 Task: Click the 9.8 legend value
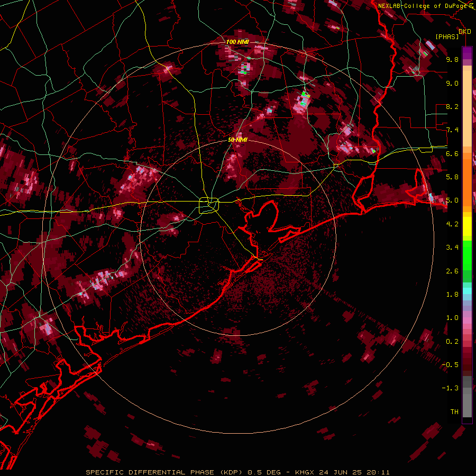pyautogui.click(x=452, y=60)
